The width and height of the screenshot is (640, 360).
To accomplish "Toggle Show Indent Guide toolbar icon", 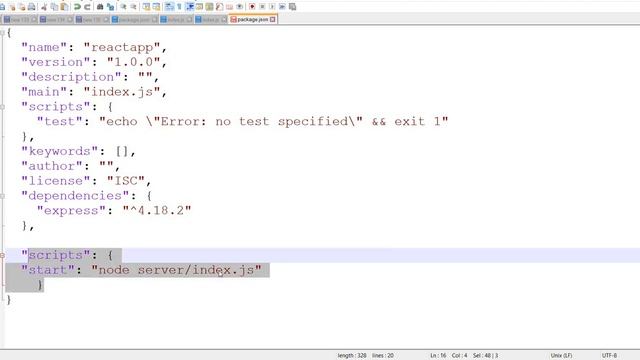I will click(190, 7).
